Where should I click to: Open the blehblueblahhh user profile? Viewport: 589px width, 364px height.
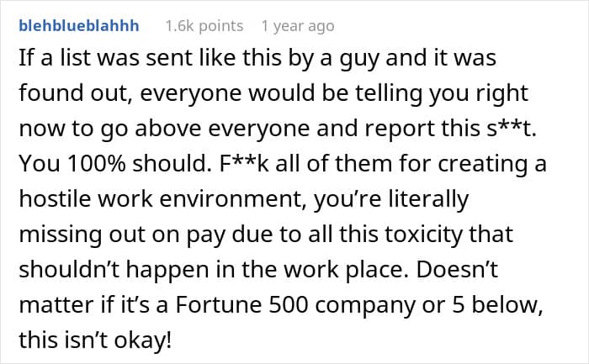(x=79, y=26)
